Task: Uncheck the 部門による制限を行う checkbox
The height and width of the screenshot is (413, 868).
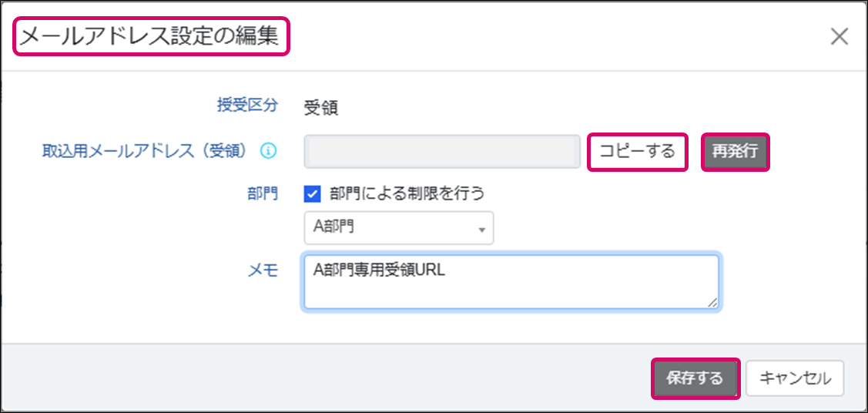Action: pyautogui.click(x=313, y=192)
